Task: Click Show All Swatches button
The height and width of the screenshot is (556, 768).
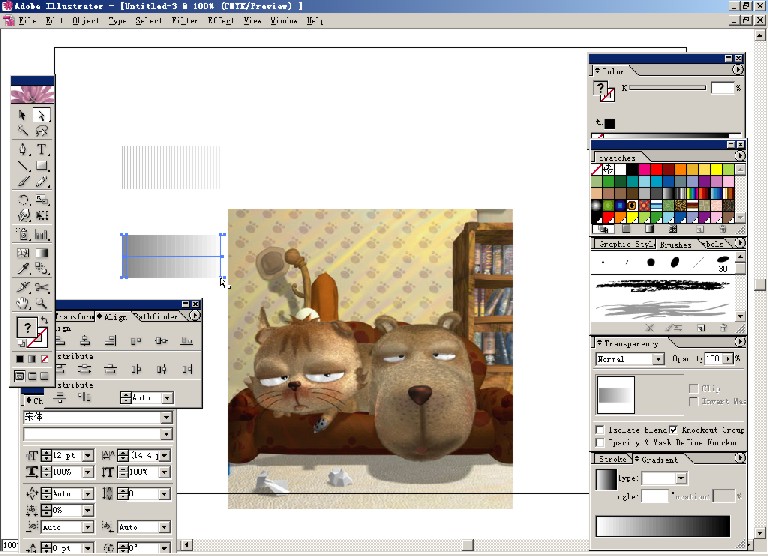Action: (603, 229)
